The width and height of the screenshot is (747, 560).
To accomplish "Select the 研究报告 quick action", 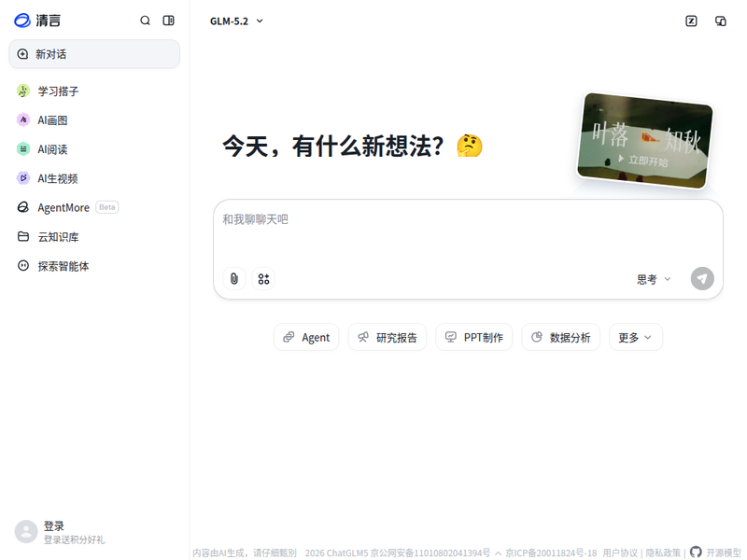I will pos(388,337).
